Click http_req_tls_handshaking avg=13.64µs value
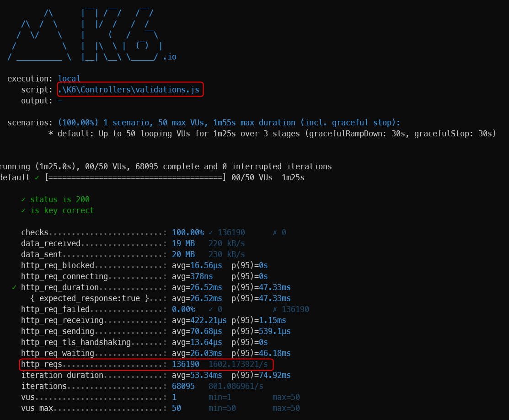 tap(197, 342)
